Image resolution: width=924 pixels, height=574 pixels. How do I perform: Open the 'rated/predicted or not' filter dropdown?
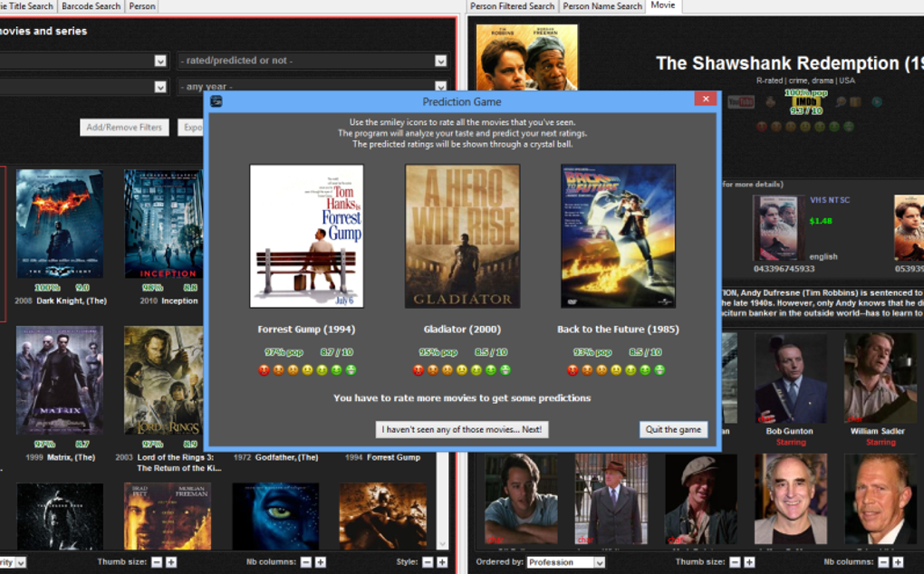point(313,61)
